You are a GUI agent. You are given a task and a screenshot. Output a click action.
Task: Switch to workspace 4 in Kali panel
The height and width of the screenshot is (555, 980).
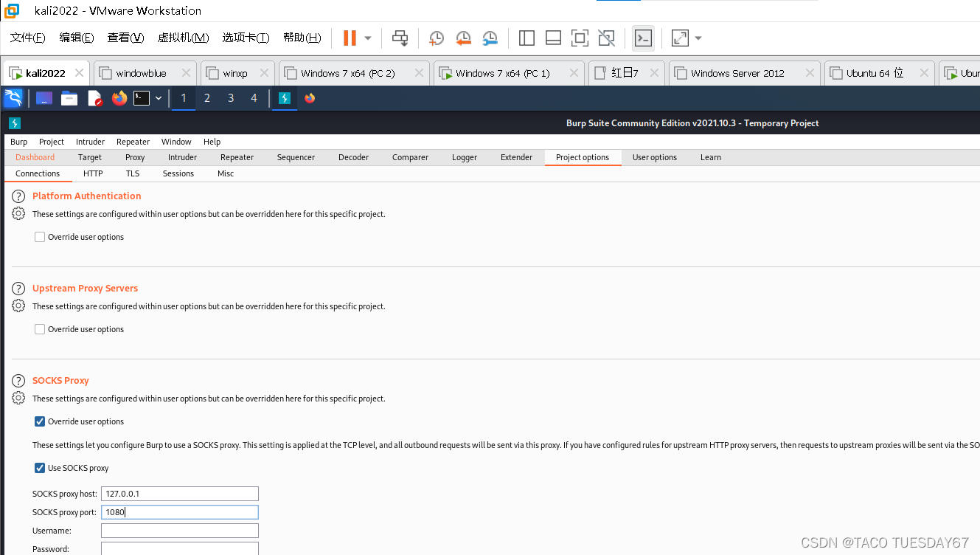254,98
